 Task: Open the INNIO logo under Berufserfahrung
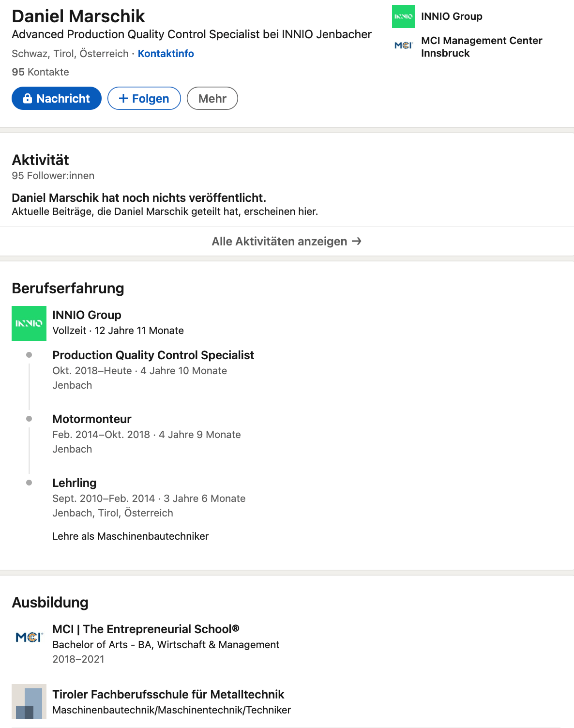(x=29, y=323)
